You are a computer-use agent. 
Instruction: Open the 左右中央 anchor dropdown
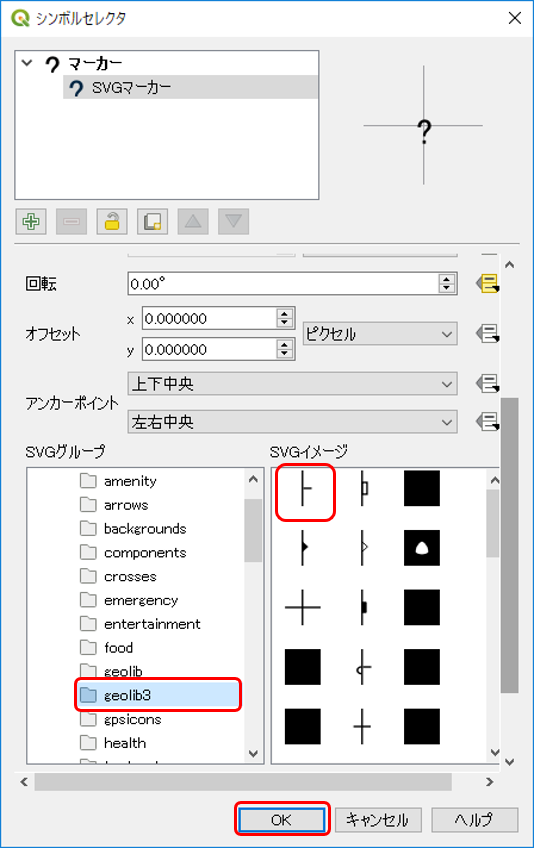(292, 422)
